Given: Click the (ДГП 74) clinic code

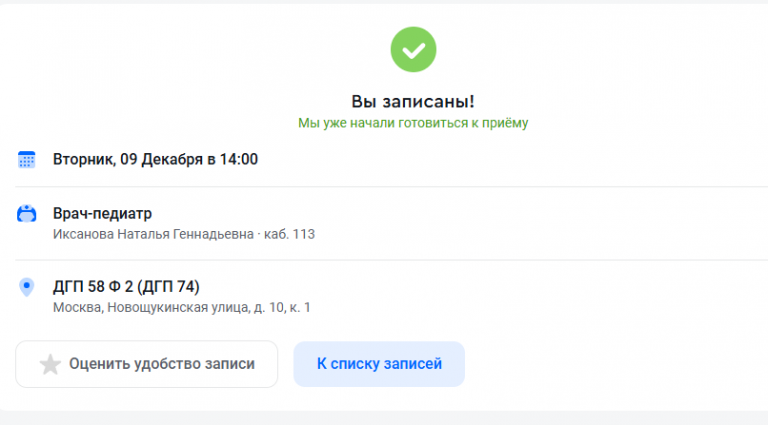Looking at the screenshot, I should point(168,286).
